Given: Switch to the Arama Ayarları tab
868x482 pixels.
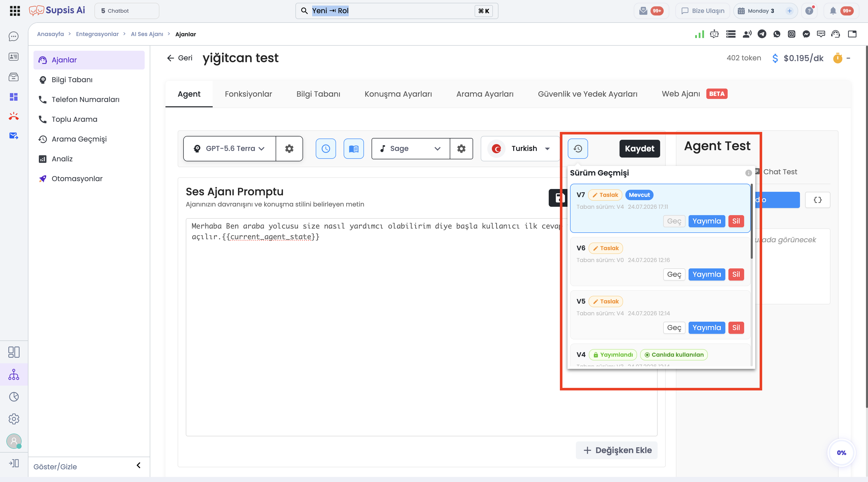Looking at the screenshot, I should click(485, 94).
